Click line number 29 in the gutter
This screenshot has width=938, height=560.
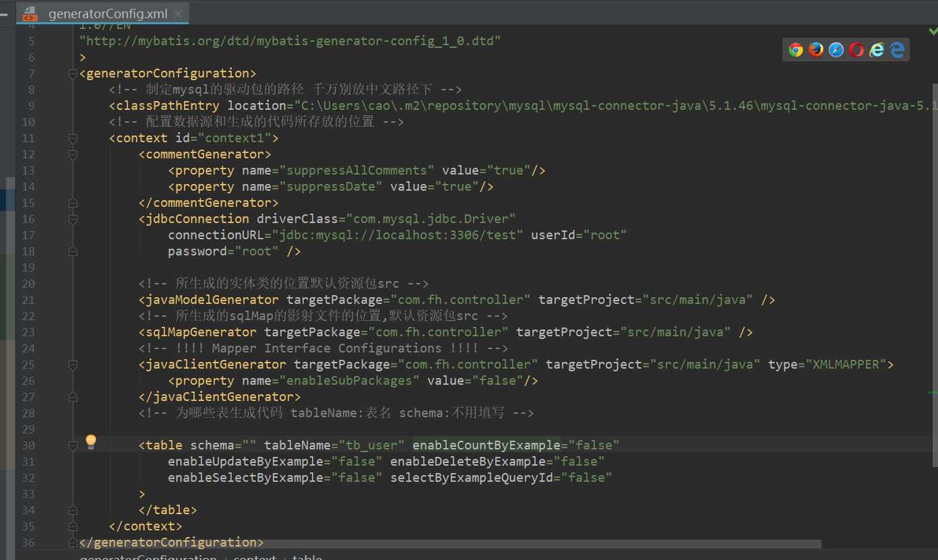pos(28,429)
